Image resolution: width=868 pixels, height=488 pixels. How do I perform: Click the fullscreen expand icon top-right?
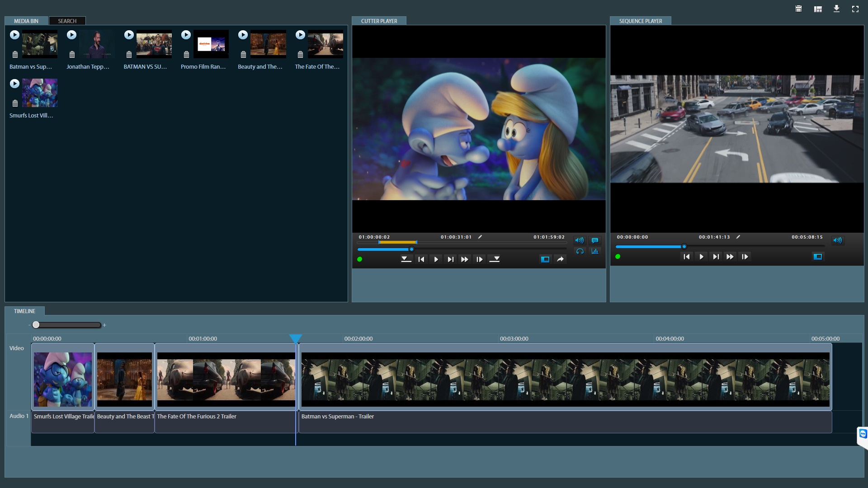[856, 8]
